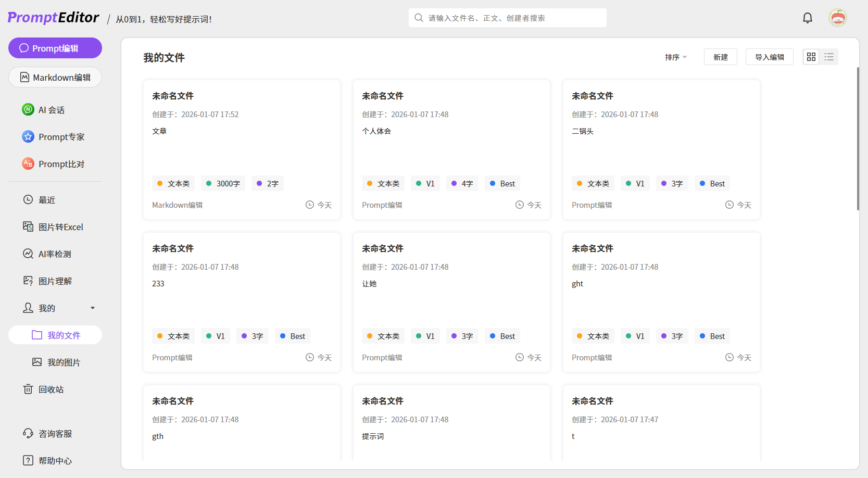Screen dimensions: 868x478
Task: Open 最近 recent files
Action: point(46,200)
